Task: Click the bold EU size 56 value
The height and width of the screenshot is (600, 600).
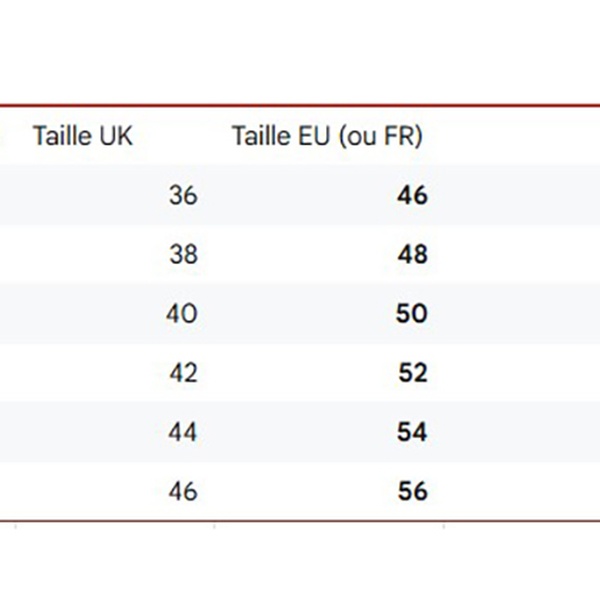Action: [412, 491]
